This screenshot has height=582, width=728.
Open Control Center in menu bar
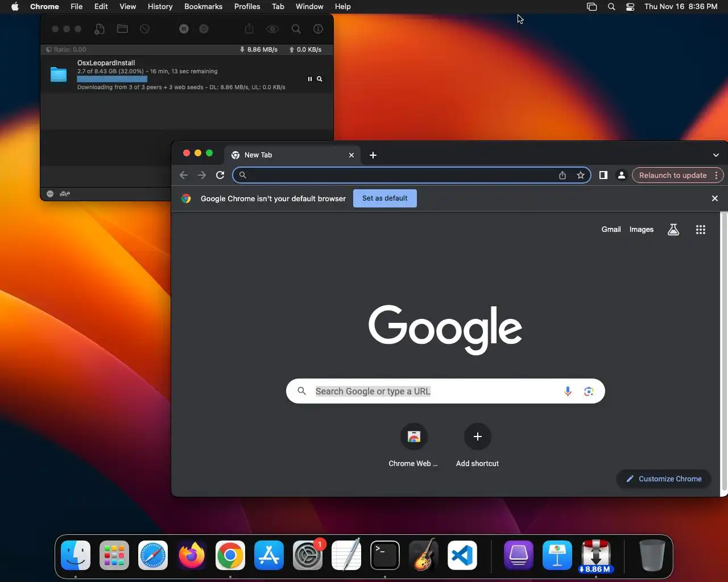[630, 7]
